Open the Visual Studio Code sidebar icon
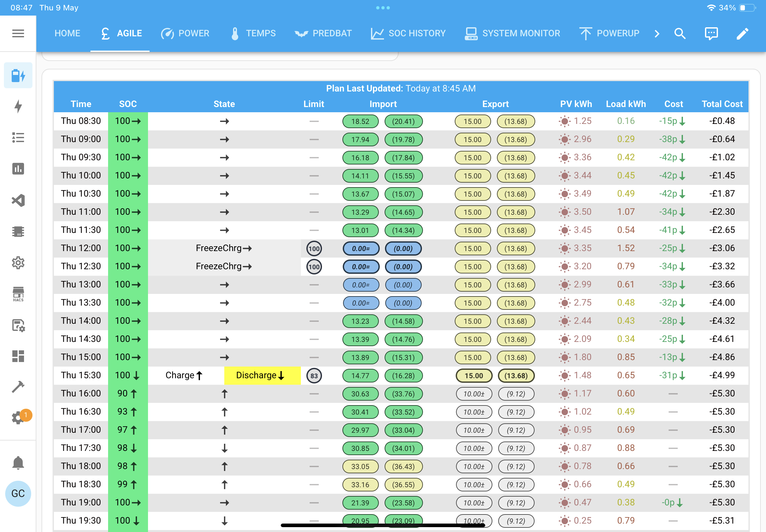The height and width of the screenshot is (532, 766). [x=18, y=200]
